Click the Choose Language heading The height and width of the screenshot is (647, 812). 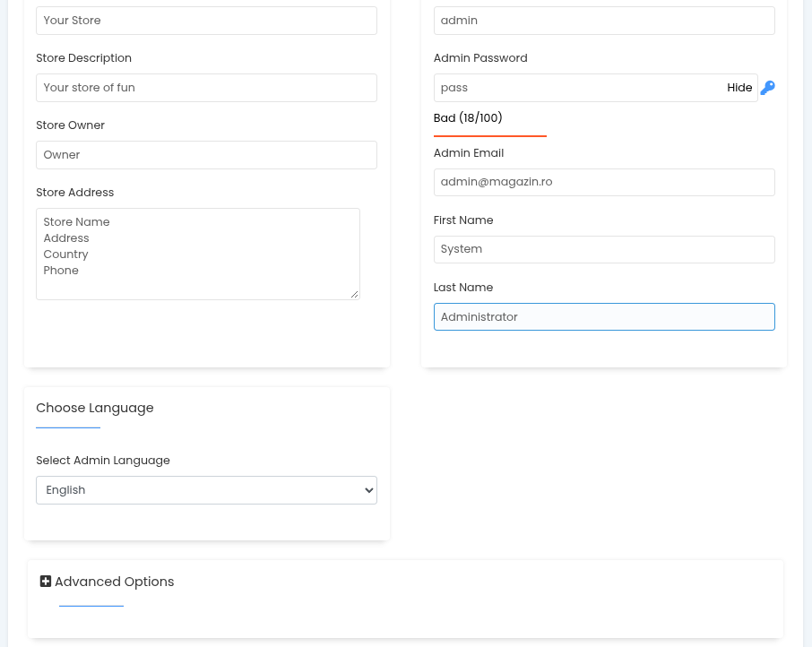[95, 408]
